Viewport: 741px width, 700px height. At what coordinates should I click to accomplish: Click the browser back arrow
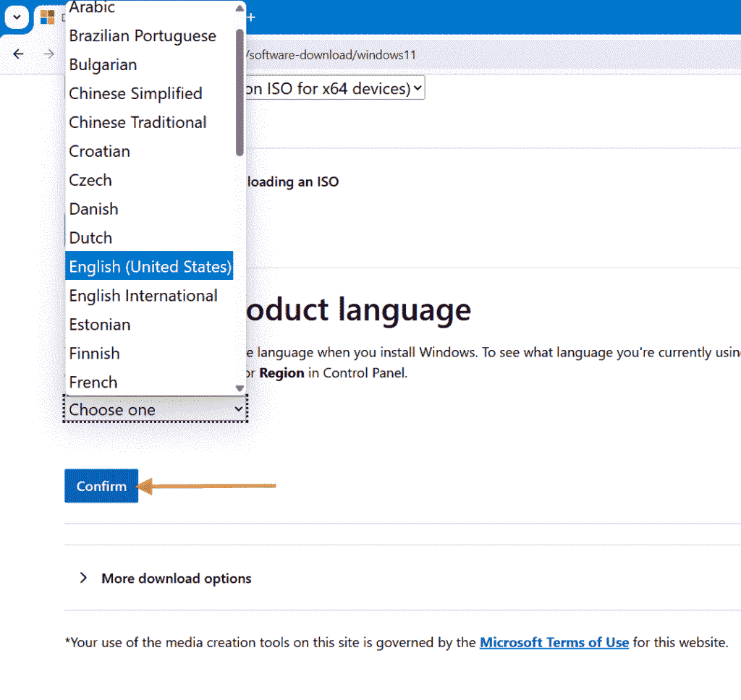click(x=18, y=54)
